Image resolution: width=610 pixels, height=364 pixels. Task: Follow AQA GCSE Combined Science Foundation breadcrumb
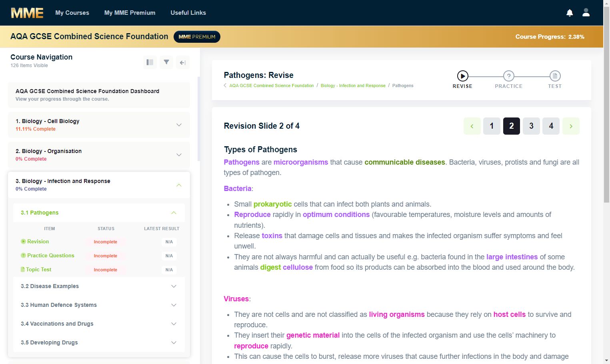[x=272, y=86]
